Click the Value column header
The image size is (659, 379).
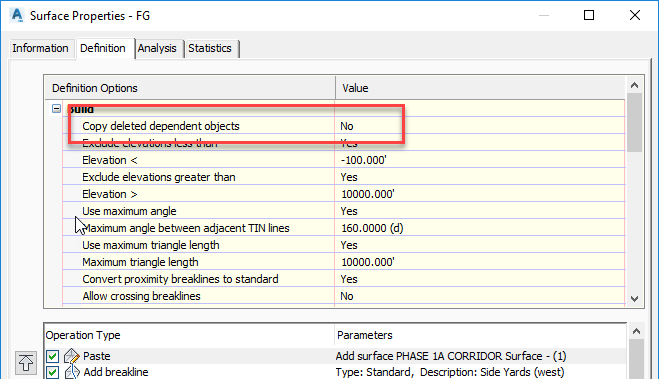tap(480, 88)
